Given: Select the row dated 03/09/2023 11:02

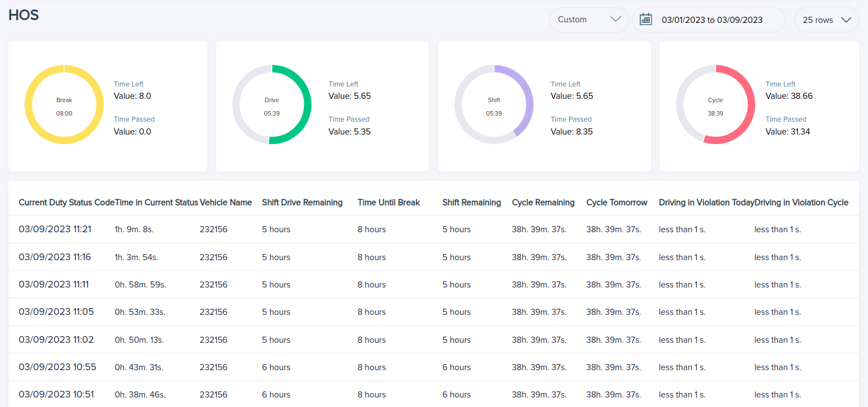Looking at the screenshot, I should (x=433, y=339).
